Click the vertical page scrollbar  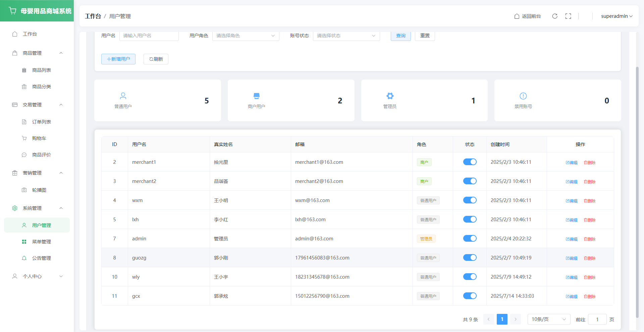pyautogui.click(x=637, y=191)
